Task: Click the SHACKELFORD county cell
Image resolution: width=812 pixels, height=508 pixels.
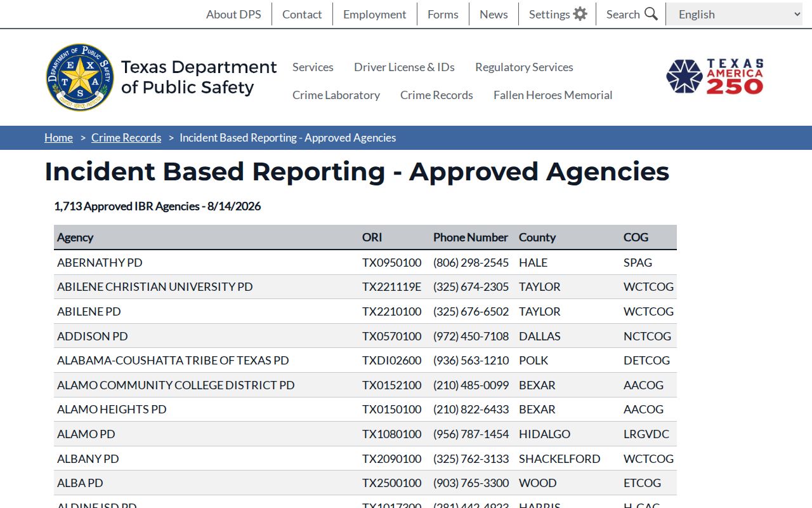Action: (x=560, y=458)
